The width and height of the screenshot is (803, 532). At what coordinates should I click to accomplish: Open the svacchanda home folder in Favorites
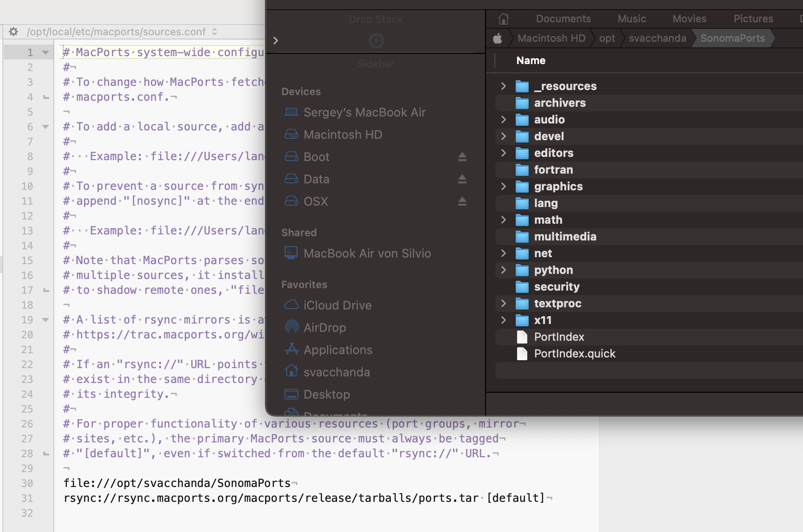[x=327, y=372]
